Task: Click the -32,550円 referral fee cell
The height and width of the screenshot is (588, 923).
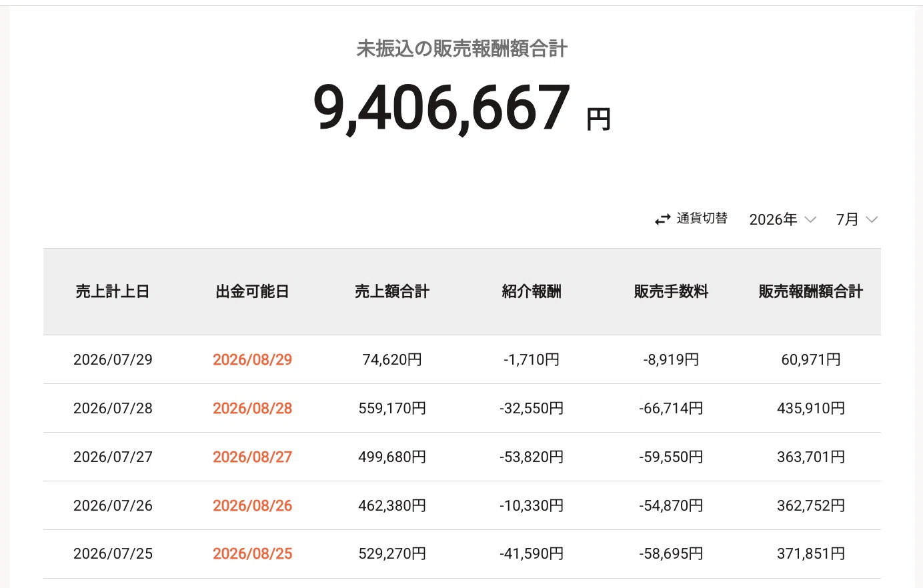Action: [x=532, y=408]
